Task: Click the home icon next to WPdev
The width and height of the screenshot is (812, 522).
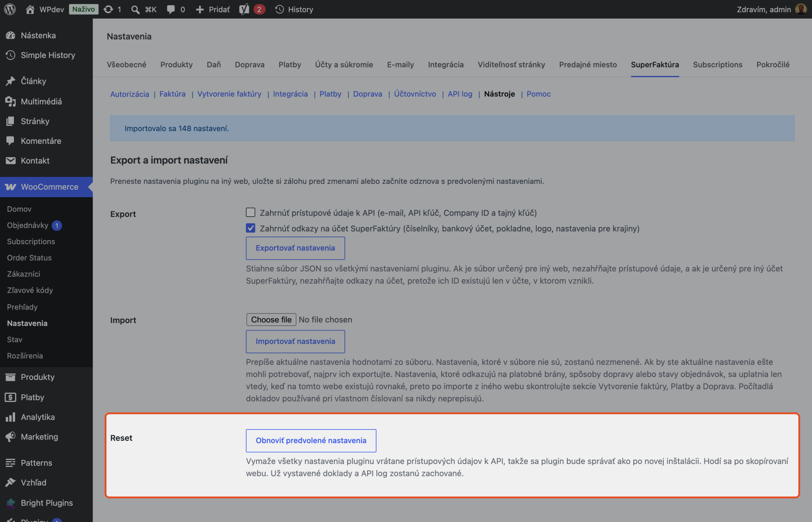Action: (x=30, y=9)
